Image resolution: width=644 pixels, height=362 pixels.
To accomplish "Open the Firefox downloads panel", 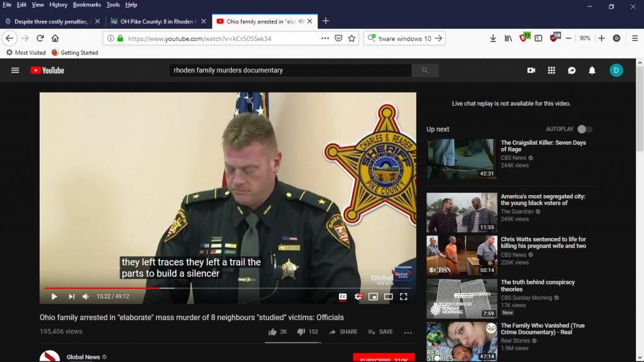I will tap(492, 38).
